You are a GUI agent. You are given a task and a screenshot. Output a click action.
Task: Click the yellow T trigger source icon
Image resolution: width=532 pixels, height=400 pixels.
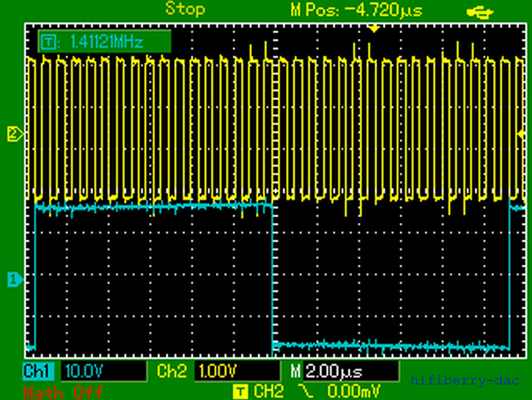[240, 392]
